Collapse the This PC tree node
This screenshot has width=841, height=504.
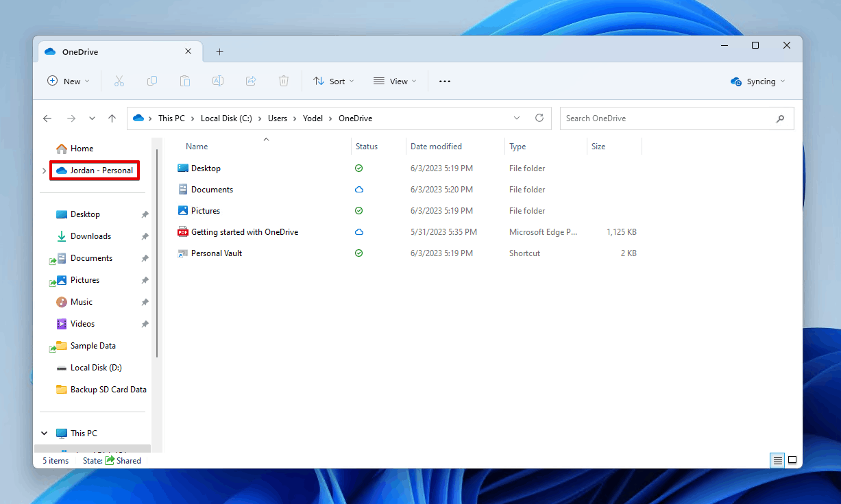pos(45,433)
